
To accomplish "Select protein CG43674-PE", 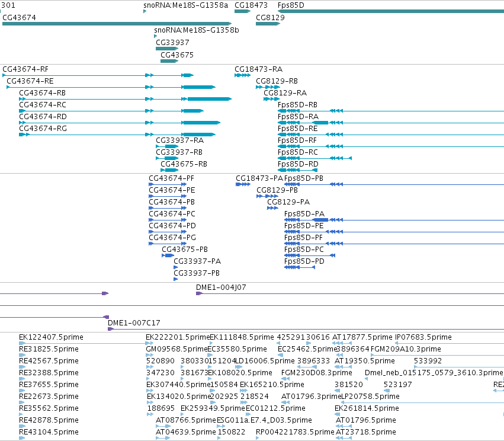I will coord(168,196).
